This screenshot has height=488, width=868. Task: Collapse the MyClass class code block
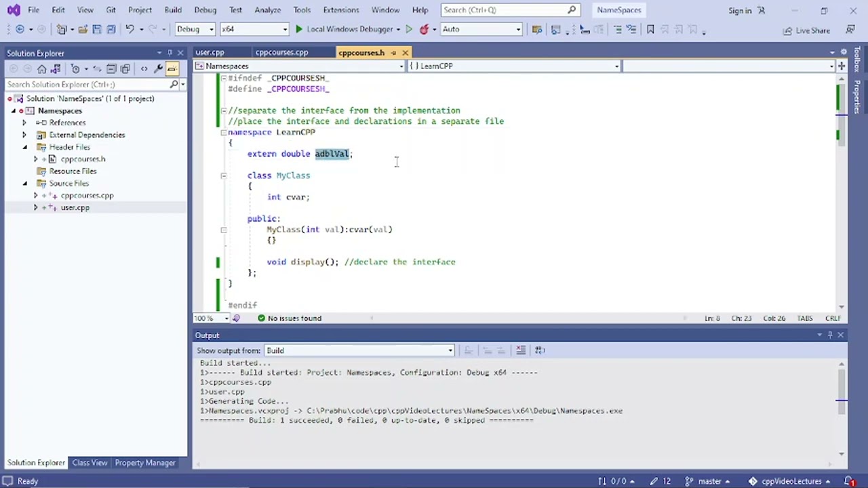223,176
